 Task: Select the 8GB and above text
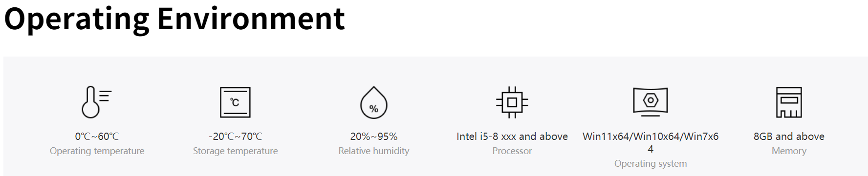click(789, 137)
